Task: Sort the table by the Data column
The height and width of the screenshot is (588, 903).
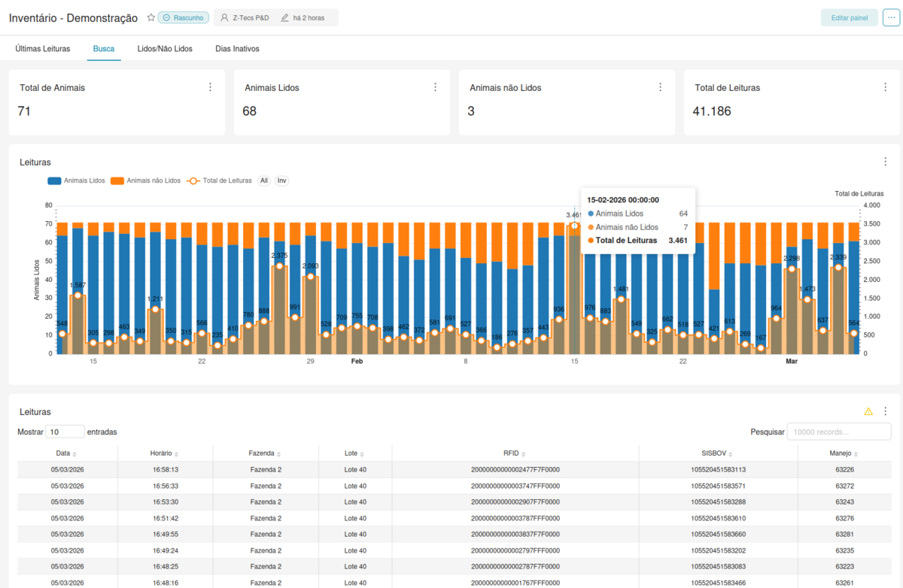Action: pos(65,453)
